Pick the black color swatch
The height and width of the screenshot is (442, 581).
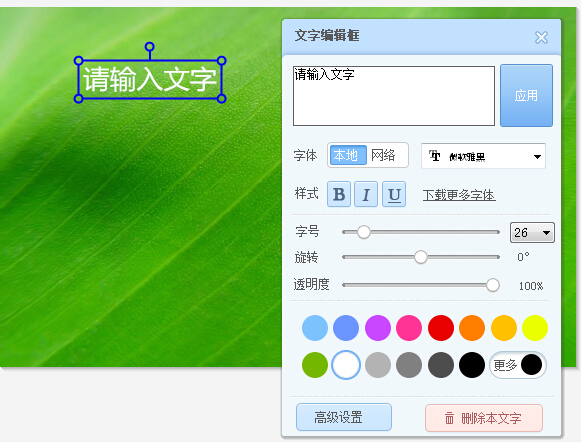(472, 365)
